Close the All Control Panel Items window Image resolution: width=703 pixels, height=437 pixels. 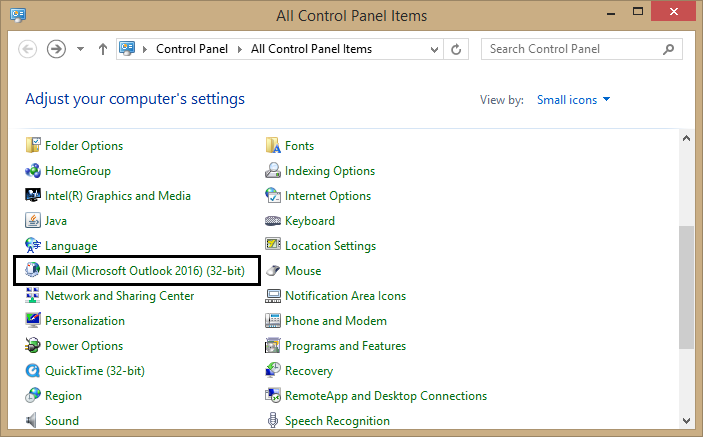[x=673, y=12]
